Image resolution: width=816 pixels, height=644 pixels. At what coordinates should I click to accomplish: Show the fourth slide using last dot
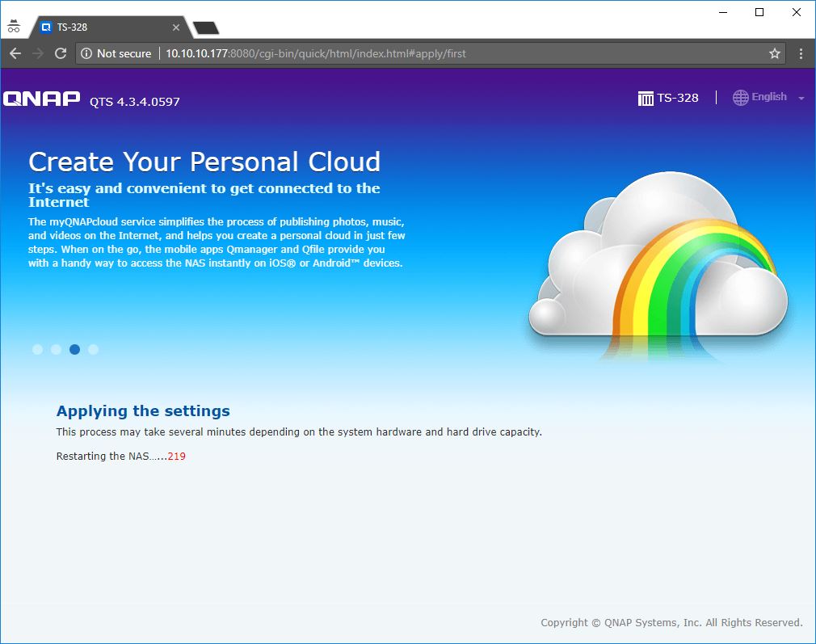click(x=93, y=349)
